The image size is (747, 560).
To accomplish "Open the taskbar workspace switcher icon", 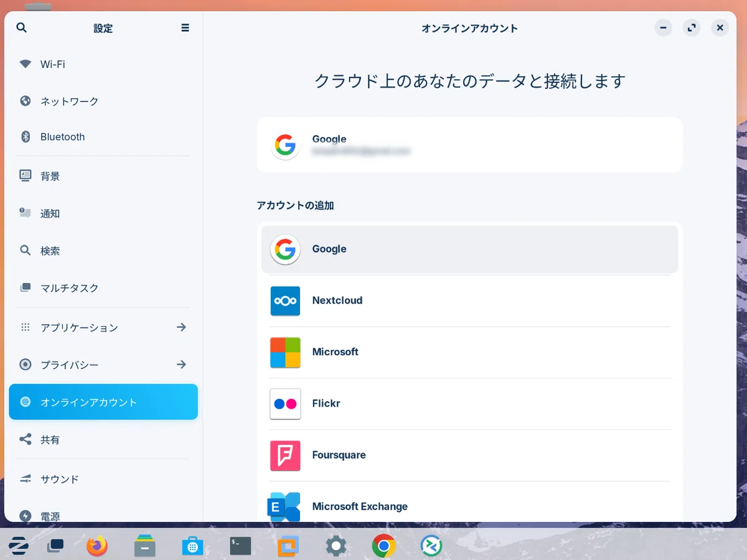I will pos(55,546).
